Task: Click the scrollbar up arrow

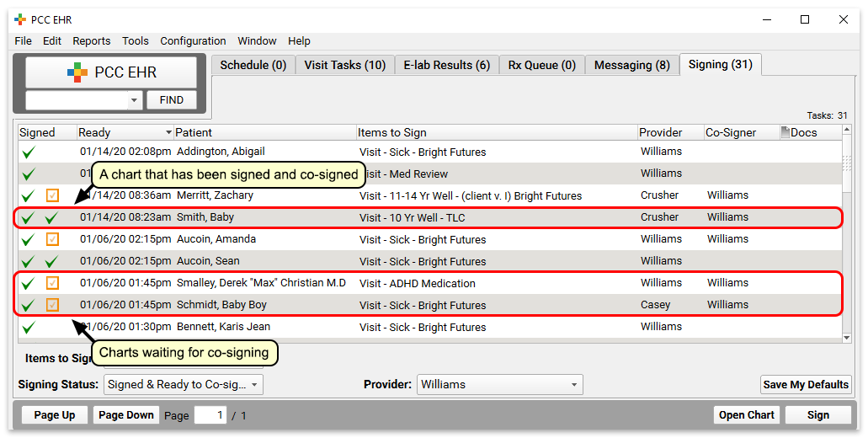Action: 846,130
